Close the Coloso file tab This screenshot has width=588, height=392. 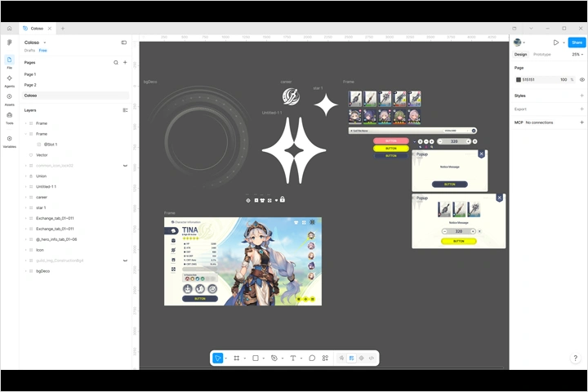coord(50,28)
